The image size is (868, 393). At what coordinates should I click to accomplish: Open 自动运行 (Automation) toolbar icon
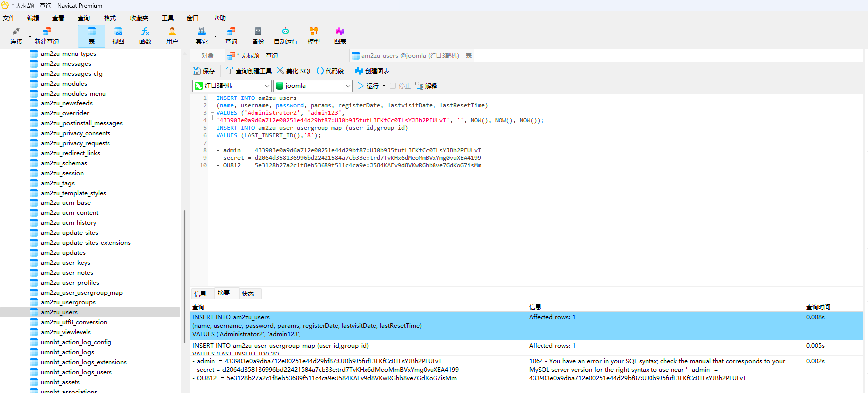(x=285, y=36)
